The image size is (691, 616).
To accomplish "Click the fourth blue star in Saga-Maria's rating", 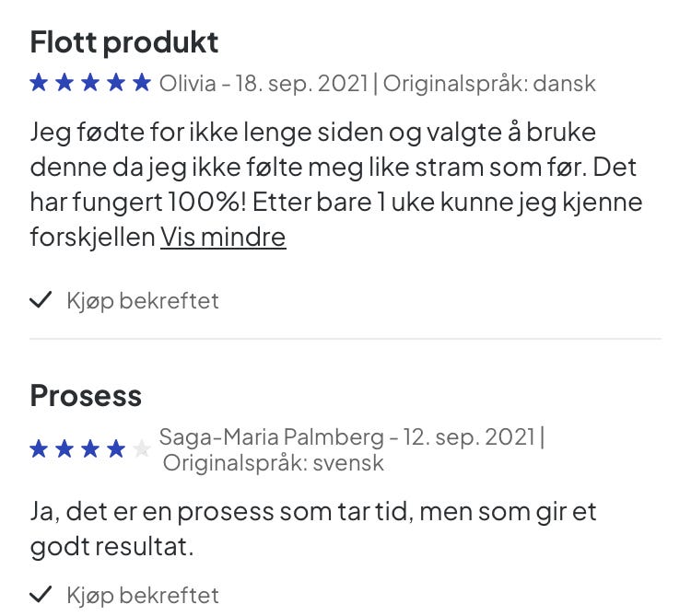I will click(x=115, y=449).
